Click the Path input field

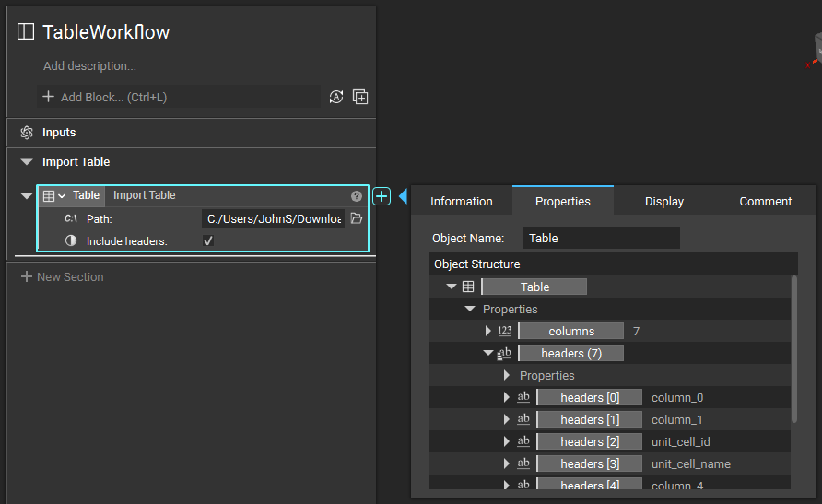[x=273, y=218]
